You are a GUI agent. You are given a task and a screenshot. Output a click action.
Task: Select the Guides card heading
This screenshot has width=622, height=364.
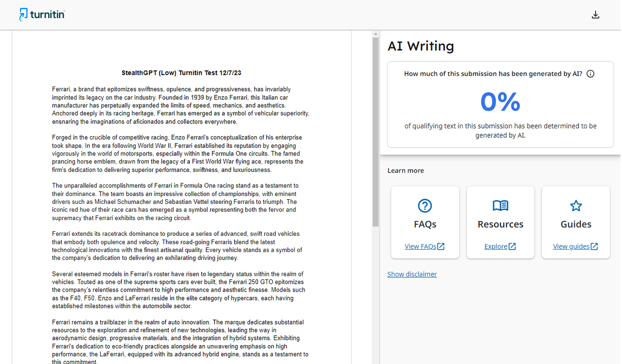[576, 224]
